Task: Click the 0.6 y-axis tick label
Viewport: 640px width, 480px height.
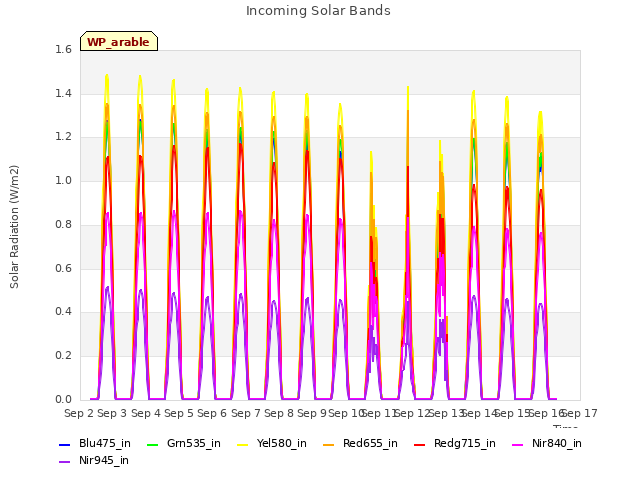Action: coord(63,269)
